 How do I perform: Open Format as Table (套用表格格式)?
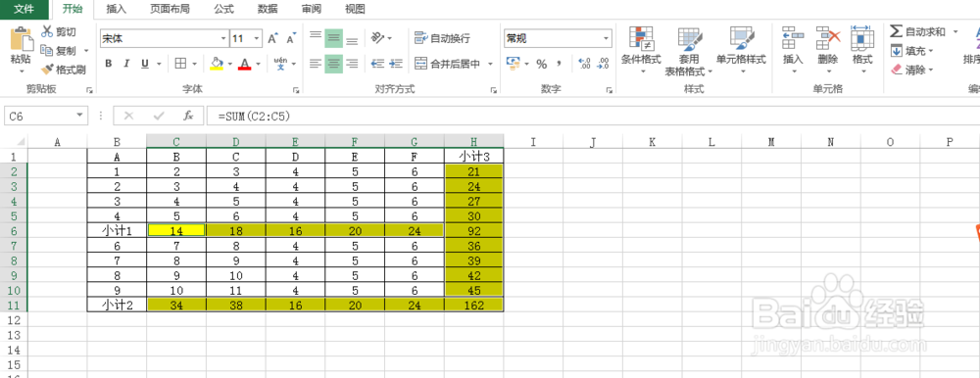[x=689, y=50]
